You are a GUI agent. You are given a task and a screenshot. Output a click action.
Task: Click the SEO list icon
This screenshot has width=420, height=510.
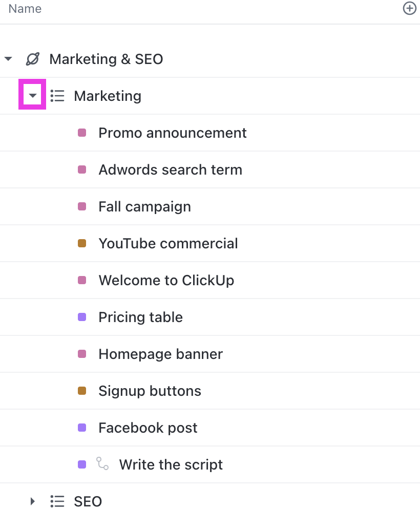[x=57, y=501]
